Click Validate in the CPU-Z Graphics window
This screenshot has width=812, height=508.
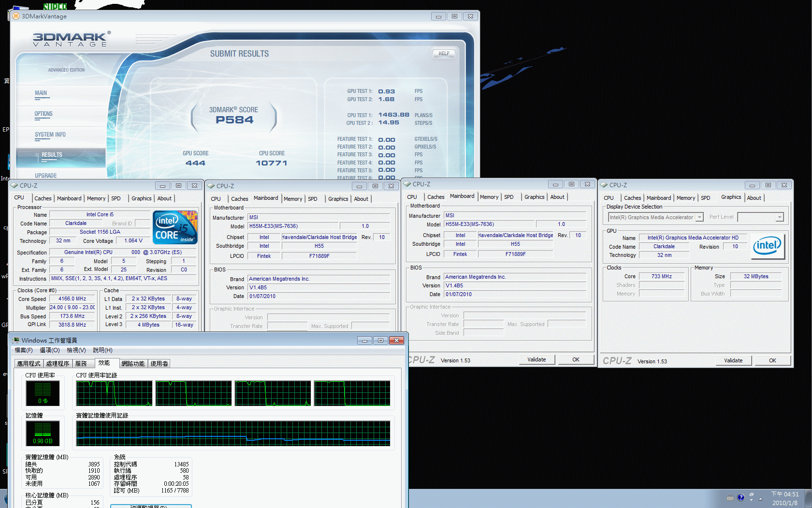coord(733,360)
